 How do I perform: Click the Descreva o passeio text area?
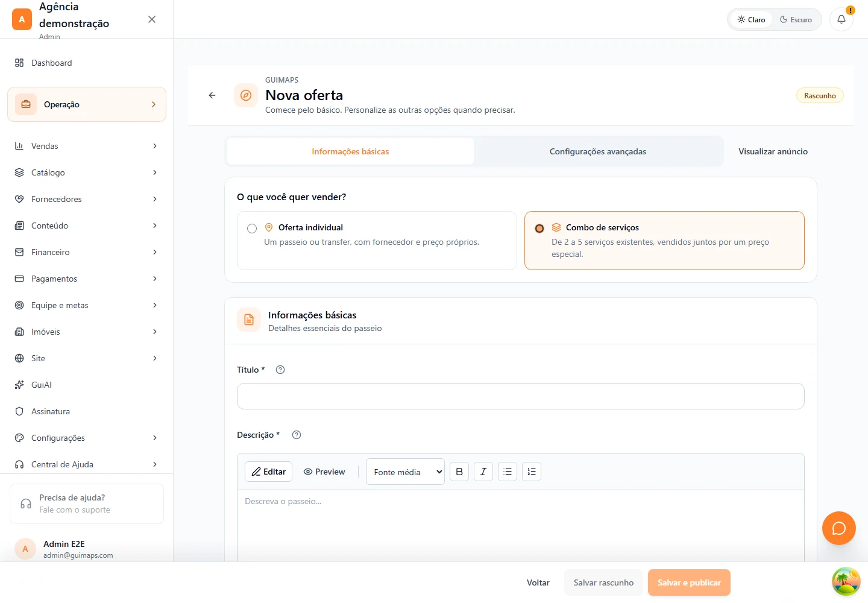pos(521,526)
